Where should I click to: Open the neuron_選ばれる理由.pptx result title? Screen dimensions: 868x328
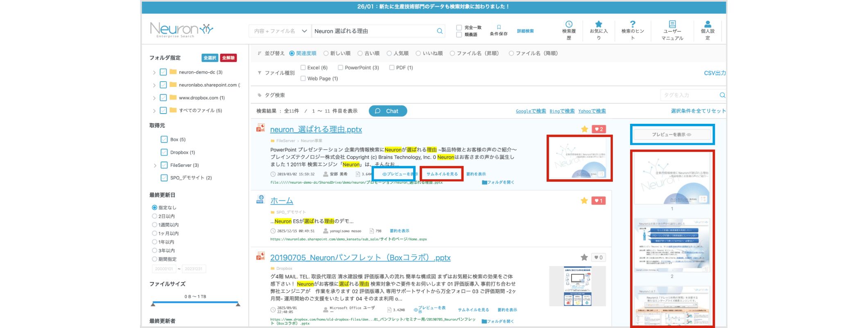[316, 130]
